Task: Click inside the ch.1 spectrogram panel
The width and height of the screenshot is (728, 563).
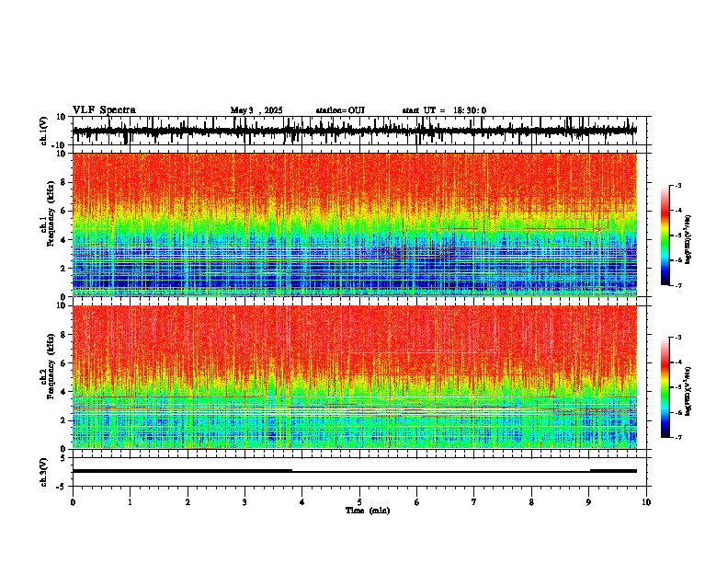Action: (x=354, y=224)
